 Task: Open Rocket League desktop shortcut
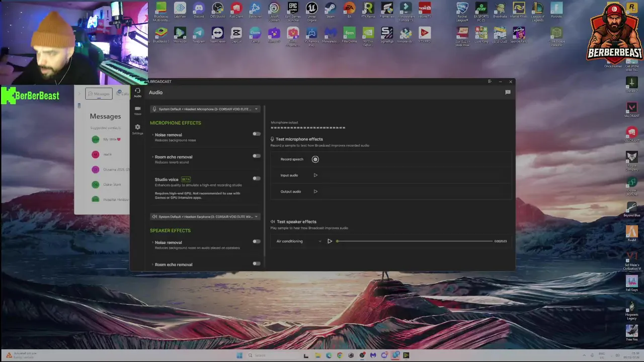pyautogui.click(x=462, y=12)
